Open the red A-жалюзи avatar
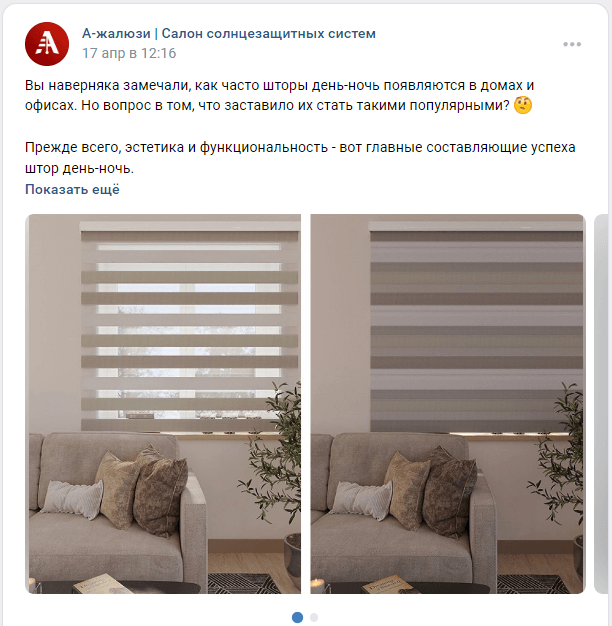The width and height of the screenshot is (612, 626). [x=47, y=44]
